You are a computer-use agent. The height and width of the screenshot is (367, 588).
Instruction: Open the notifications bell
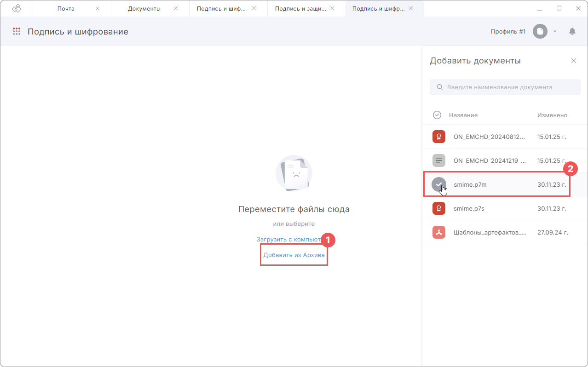click(572, 31)
